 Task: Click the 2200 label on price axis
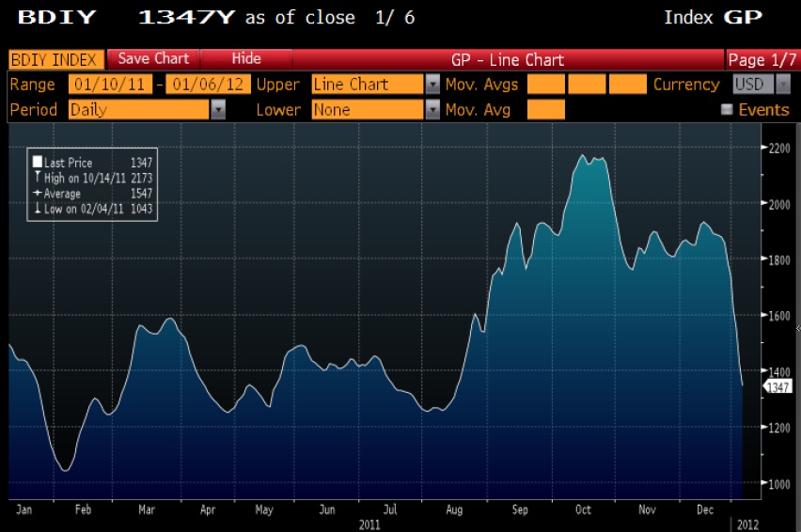click(x=779, y=149)
